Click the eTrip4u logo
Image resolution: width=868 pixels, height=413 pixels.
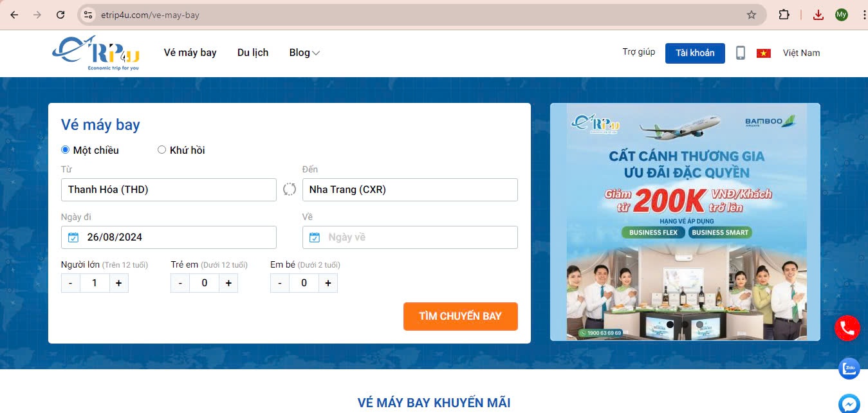(96, 53)
